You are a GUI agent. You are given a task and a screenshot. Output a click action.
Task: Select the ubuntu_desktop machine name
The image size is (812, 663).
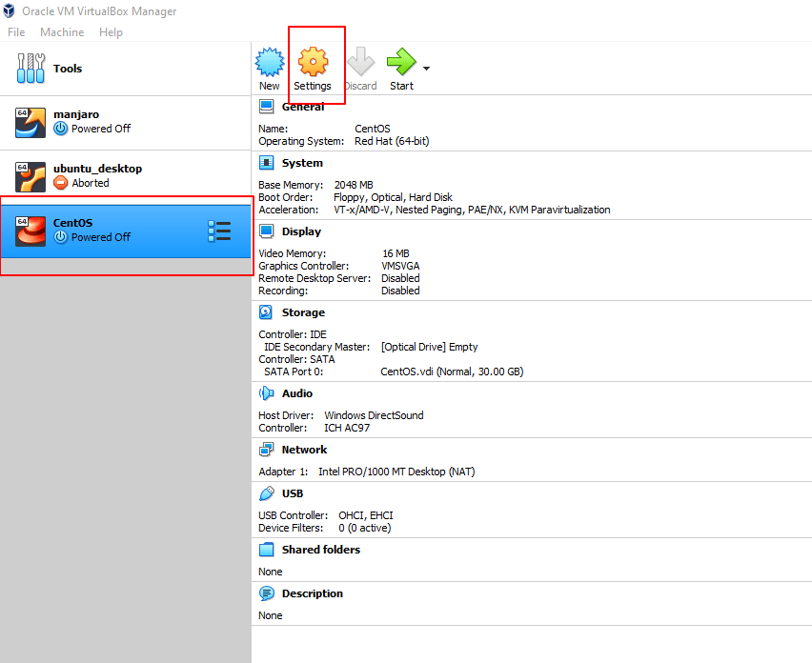tap(97, 169)
